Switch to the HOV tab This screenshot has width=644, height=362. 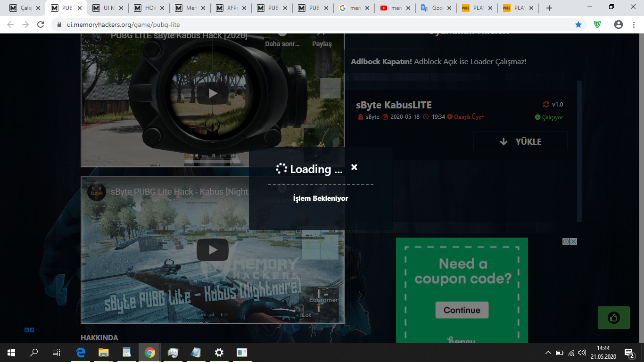pos(150,8)
